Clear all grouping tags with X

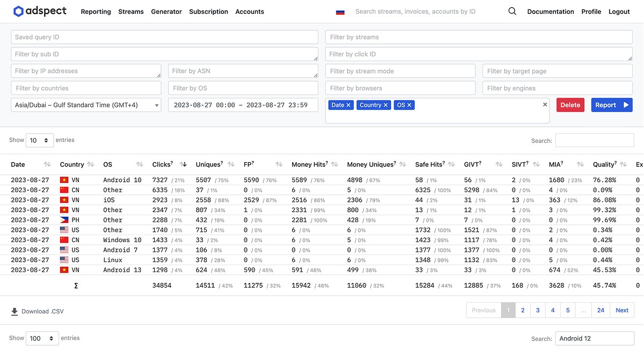coord(545,105)
